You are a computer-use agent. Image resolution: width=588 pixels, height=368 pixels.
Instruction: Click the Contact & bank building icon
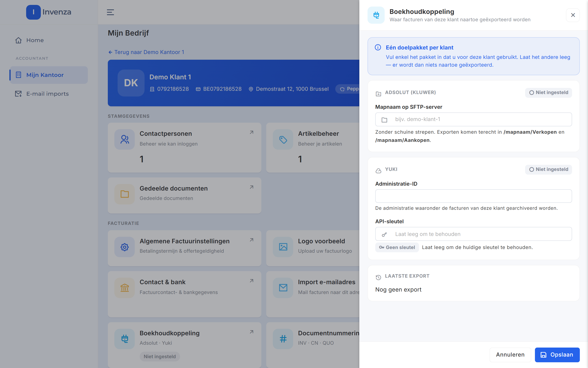point(124,288)
